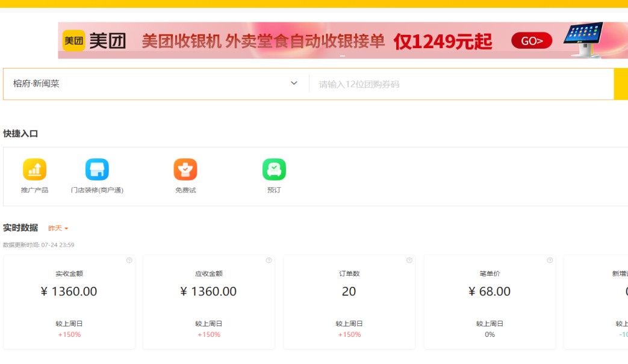Open the 推广产品 shortcut icon
The height and width of the screenshot is (364, 628).
tap(34, 170)
